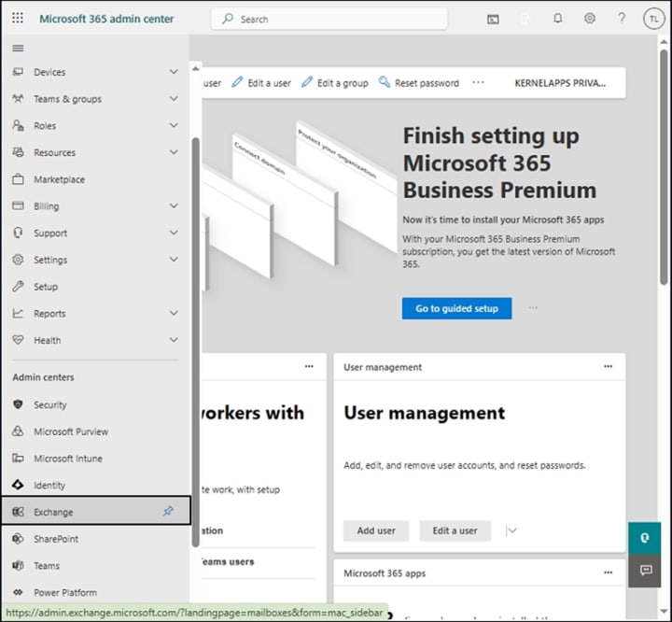This screenshot has height=622, width=672.
Task: Open the app launcher waffle icon
Action: [x=18, y=18]
